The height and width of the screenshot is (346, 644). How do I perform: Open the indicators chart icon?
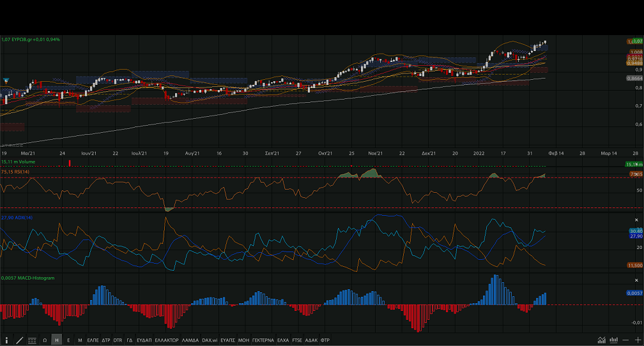click(601, 340)
